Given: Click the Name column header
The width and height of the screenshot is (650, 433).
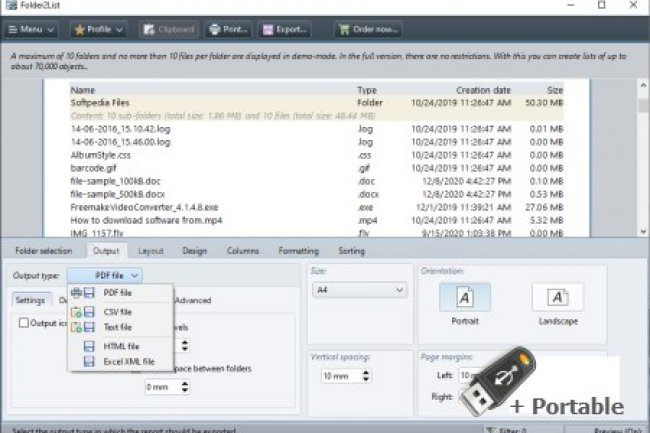Looking at the screenshot, I should 82,90.
